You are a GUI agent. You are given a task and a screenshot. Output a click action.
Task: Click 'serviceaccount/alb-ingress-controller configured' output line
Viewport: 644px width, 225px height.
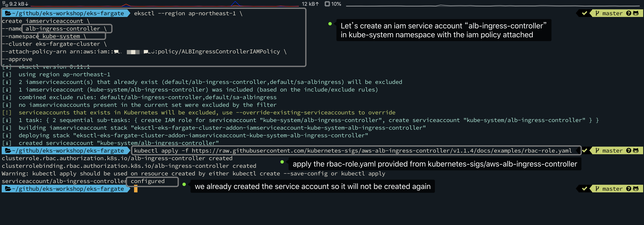pyautogui.click(x=83, y=181)
